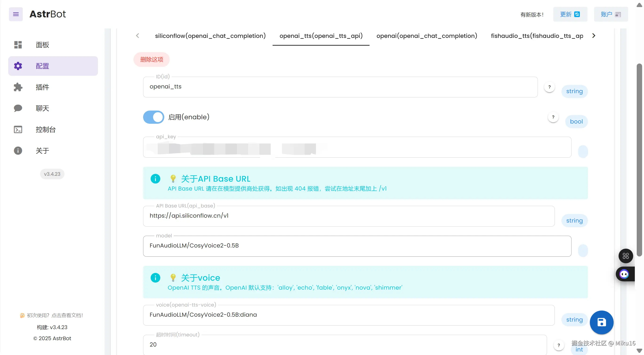Viewport: 644px width, 355px height.
Task: Toggle the enable switch off
Action: (153, 117)
